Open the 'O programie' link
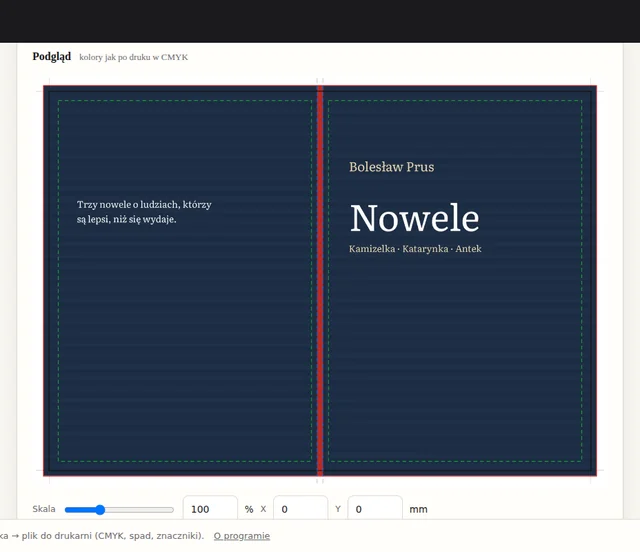Viewport: 640px width, 552px height. coord(242,536)
